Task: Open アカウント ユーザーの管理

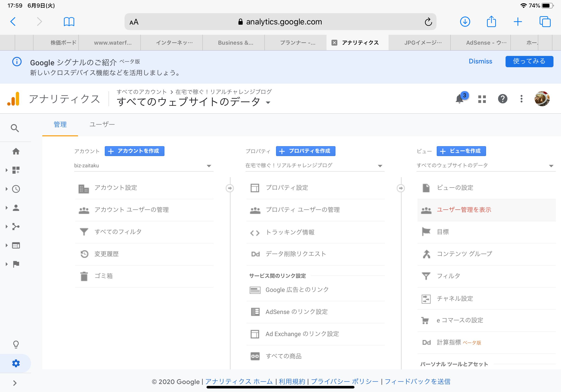Action: pyautogui.click(x=144, y=210)
